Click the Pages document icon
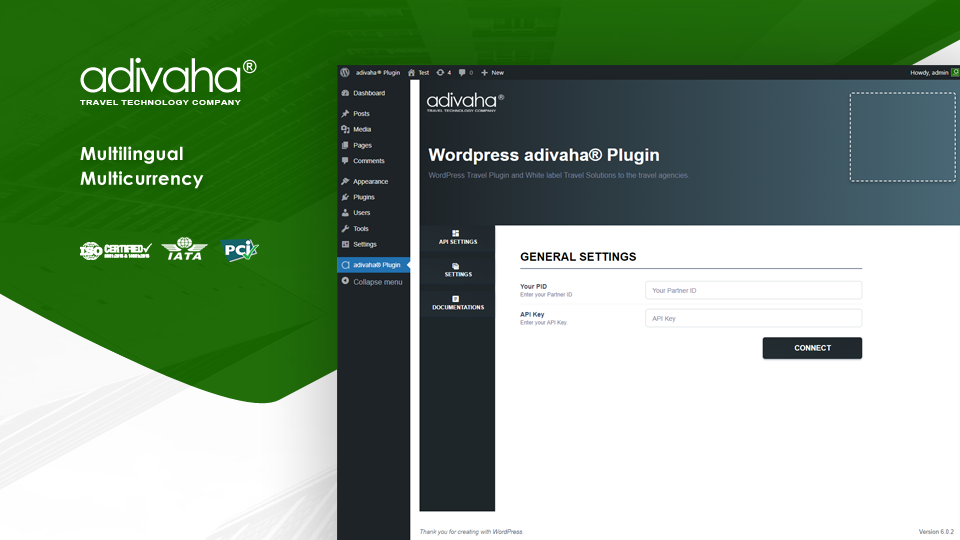The image size is (960, 540). coord(345,145)
